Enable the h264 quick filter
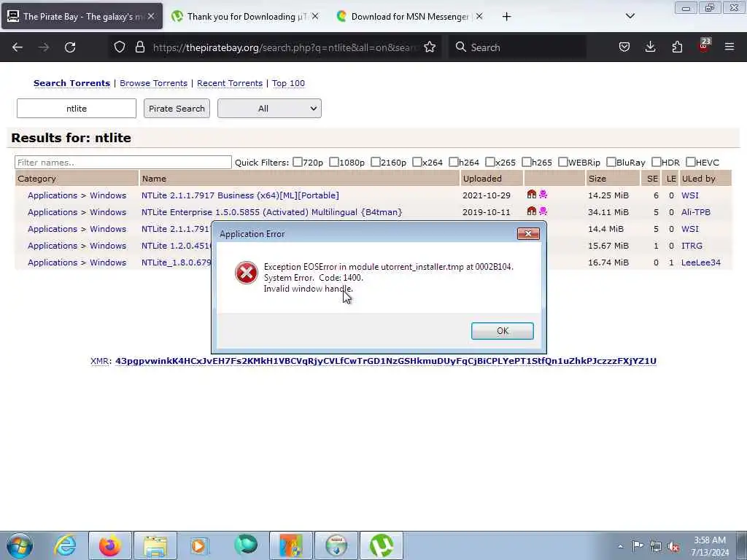747x560 pixels. point(454,163)
